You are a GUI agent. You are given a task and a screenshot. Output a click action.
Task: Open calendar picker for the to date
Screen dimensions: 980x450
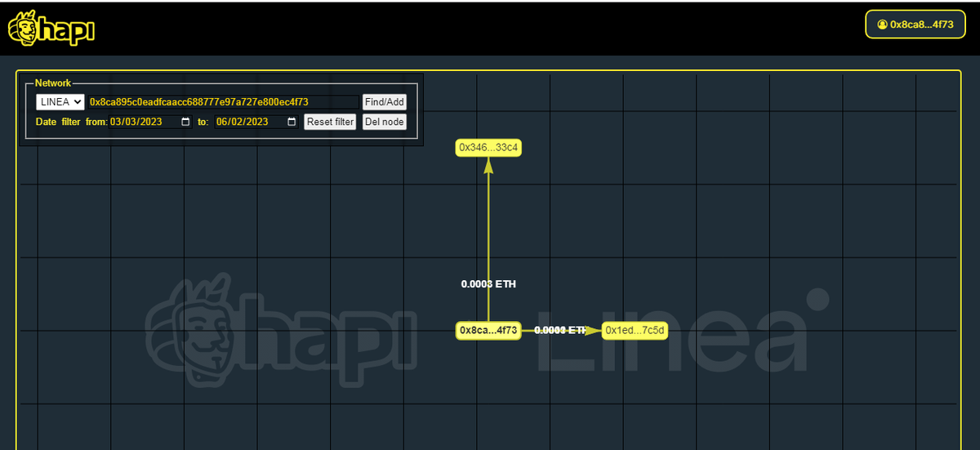[x=292, y=122]
